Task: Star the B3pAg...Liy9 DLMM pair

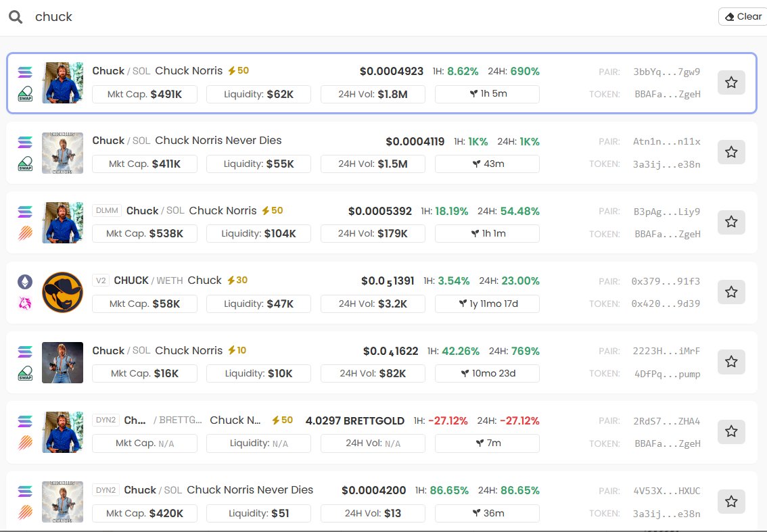Action: pos(731,222)
